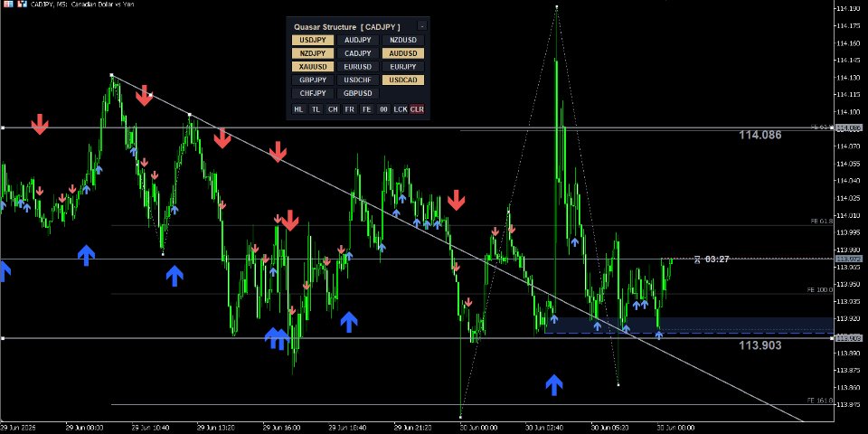Toggle the LCK lock button
Viewport: 868px width, 434px height.
401,109
